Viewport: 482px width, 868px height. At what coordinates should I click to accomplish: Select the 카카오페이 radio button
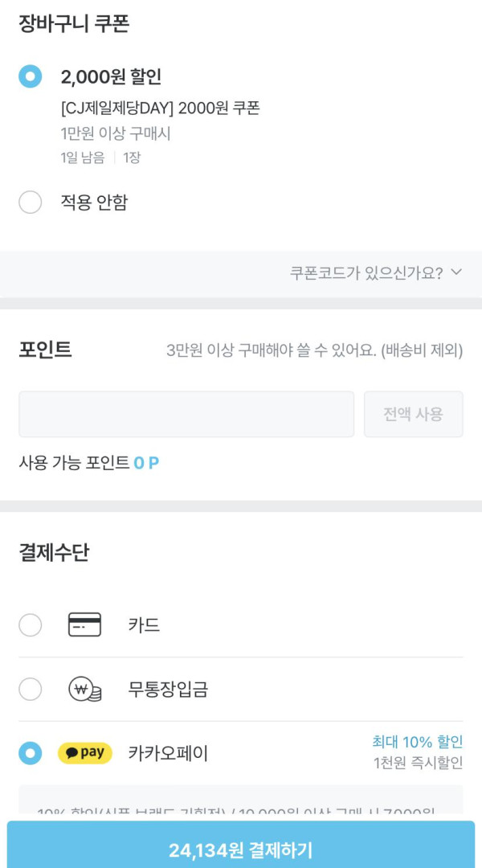coord(31,753)
